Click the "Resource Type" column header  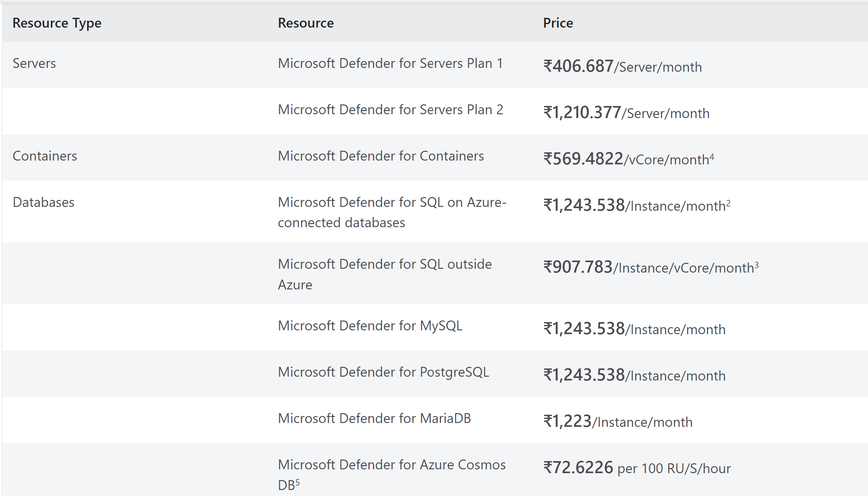pyautogui.click(x=57, y=23)
